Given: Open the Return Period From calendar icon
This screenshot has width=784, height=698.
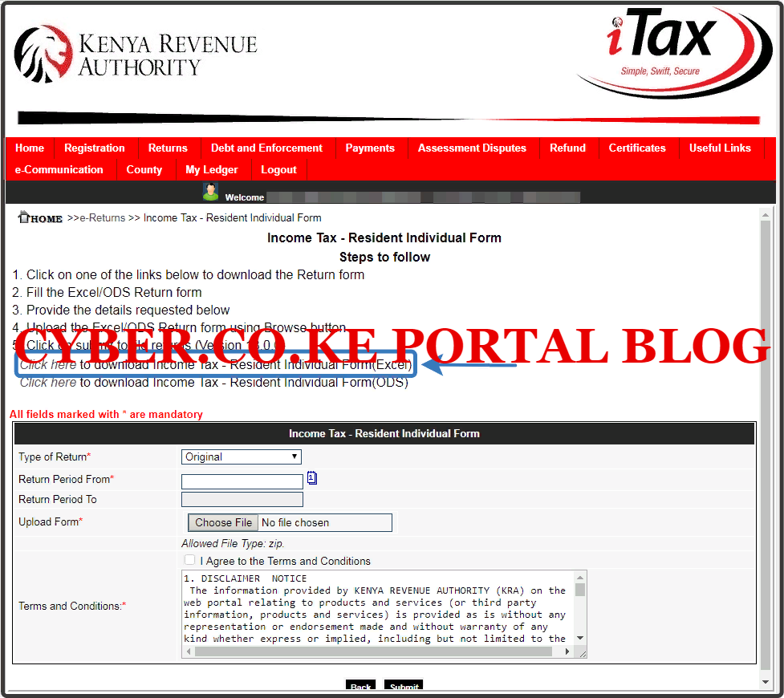Looking at the screenshot, I should [x=312, y=478].
